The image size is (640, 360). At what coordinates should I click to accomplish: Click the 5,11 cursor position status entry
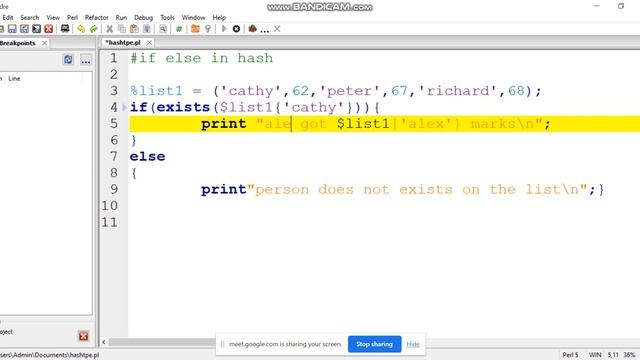point(613,355)
